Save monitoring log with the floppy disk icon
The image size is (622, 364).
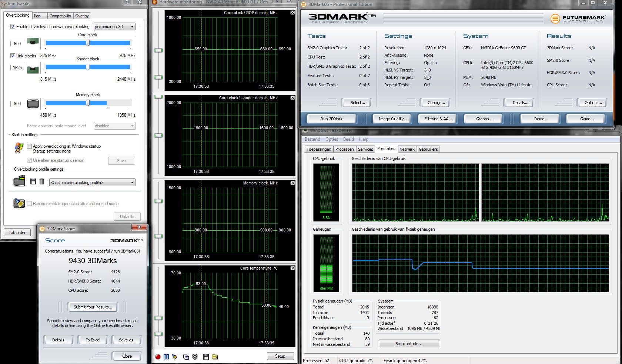[206, 357]
